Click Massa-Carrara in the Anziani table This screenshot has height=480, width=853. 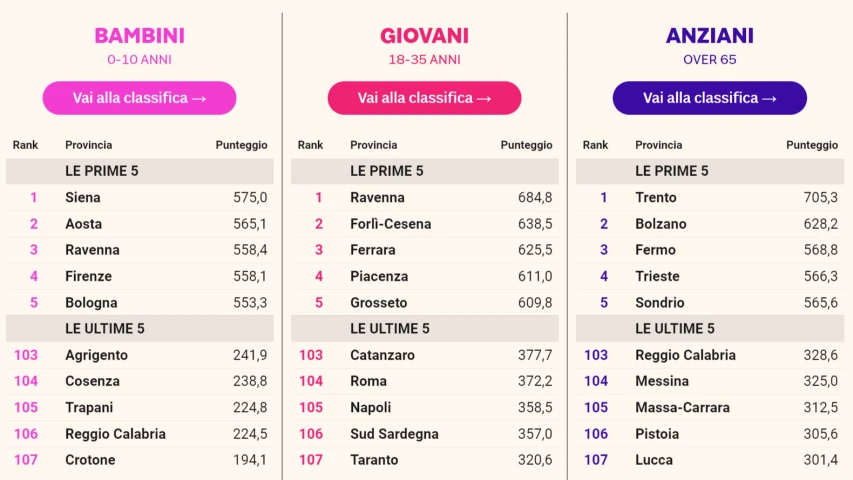coord(682,408)
